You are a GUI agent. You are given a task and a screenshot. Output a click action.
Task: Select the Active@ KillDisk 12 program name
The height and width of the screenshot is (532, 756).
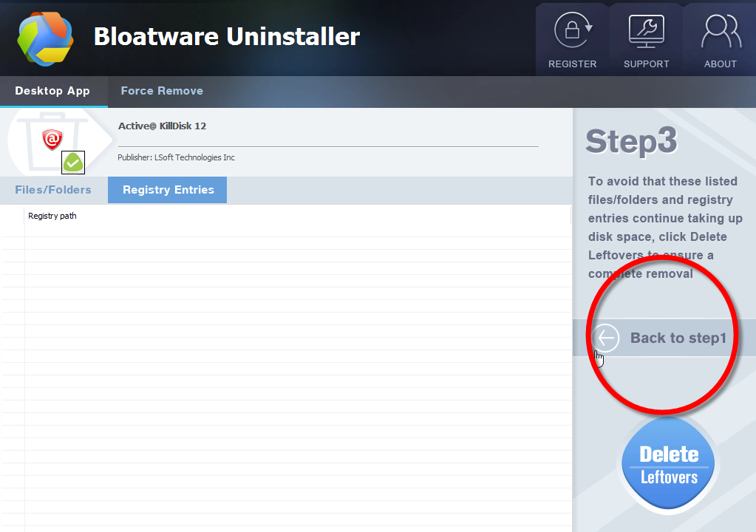coord(162,126)
